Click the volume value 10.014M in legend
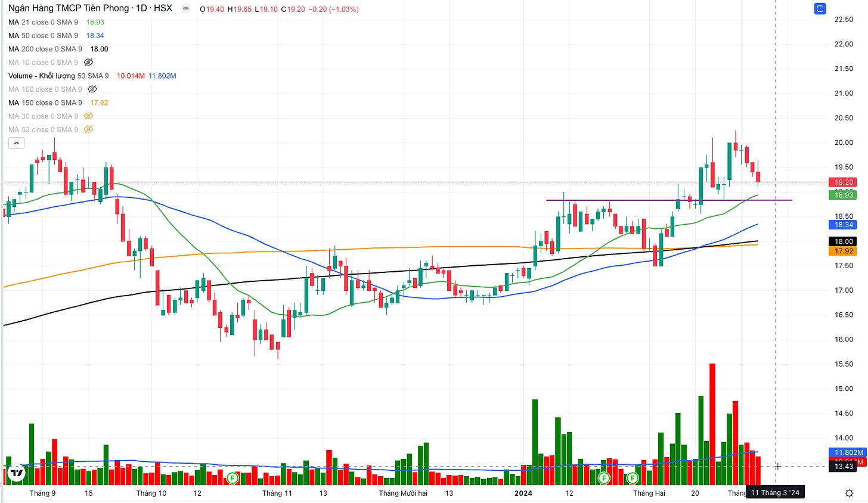The image size is (868, 503). [x=131, y=76]
